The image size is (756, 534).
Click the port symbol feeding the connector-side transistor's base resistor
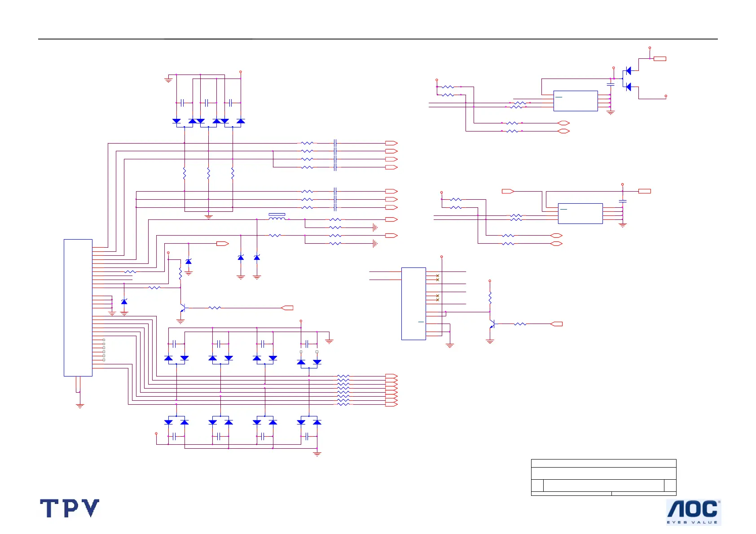click(x=287, y=308)
